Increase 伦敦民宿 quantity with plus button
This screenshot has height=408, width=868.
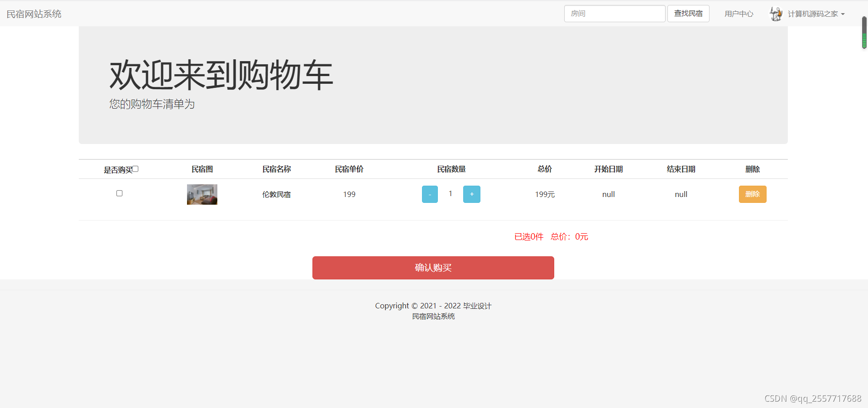point(472,194)
